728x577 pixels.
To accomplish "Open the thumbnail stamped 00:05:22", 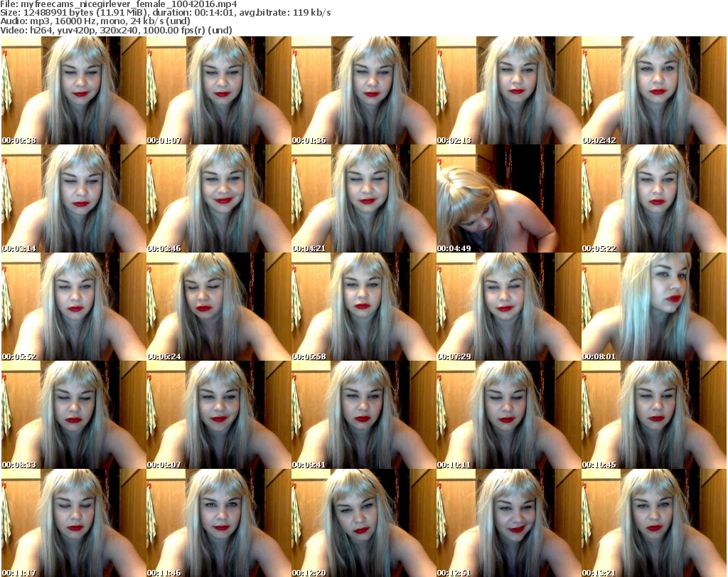I will [x=654, y=198].
